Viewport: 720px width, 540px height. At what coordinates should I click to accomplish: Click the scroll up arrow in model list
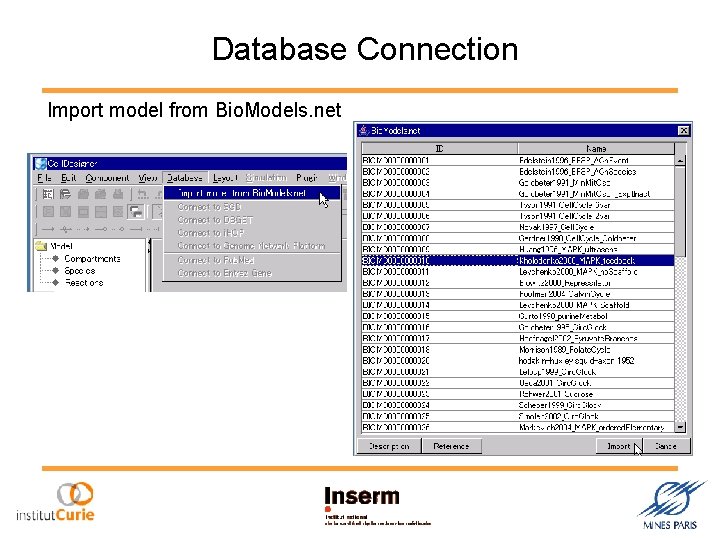pos(681,160)
